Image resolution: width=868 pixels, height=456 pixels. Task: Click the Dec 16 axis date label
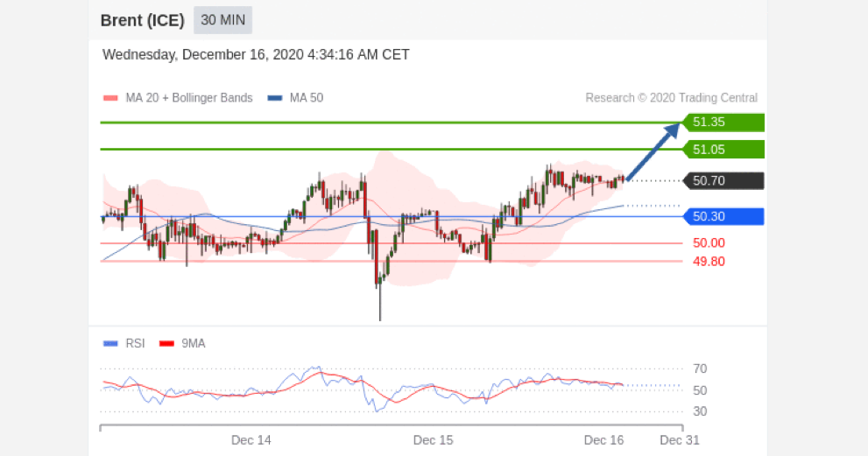coord(604,440)
